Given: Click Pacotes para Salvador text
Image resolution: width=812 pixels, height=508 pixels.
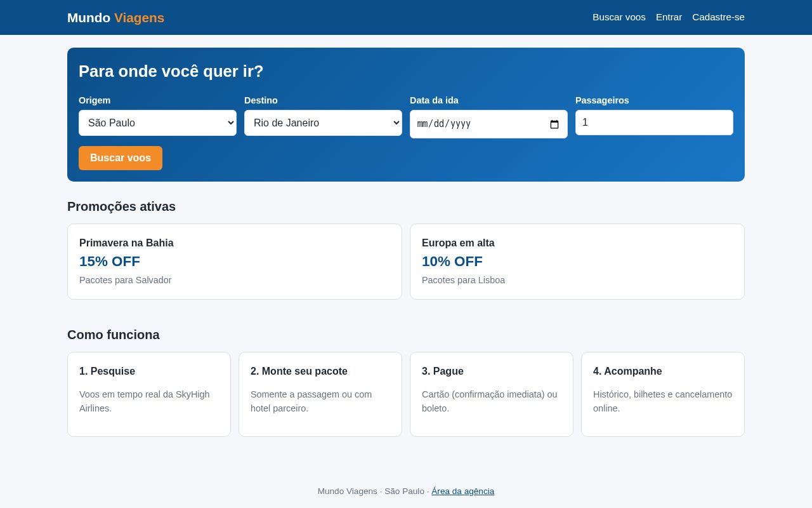Looking at the screenshot, I should tap(126, 280).
